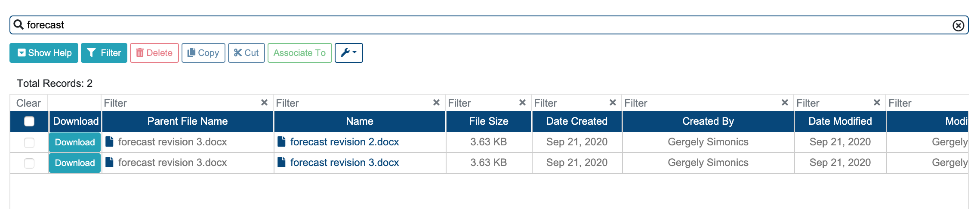The image size is (980, 209).
Task: Clear the Date Modified filter
Action: point(877,103)
